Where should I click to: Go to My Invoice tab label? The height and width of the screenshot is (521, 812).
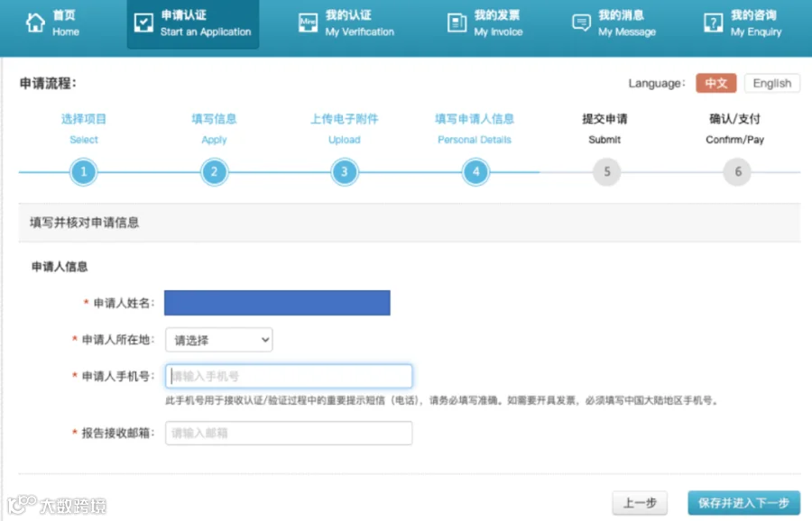pyautogui.click(x=498, y=23)
